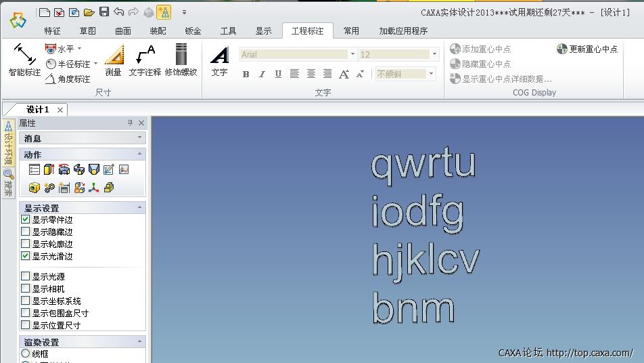The width and height of the screenshot is (644, 363).
Task: Uncheck 显示零件边 checkbox
Action: click(26, 219)
